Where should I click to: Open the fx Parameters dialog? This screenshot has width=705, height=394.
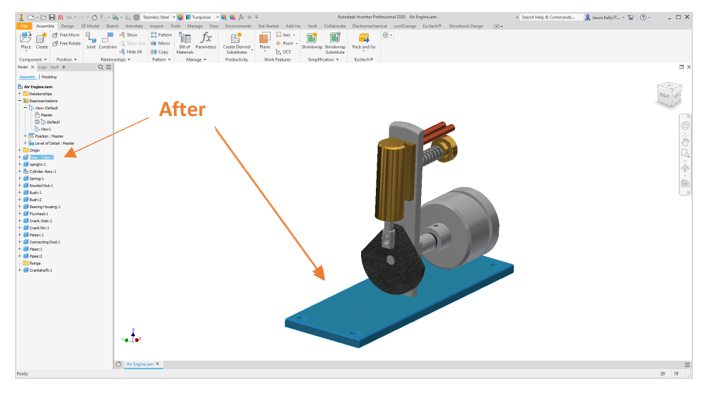click(206, 40)
